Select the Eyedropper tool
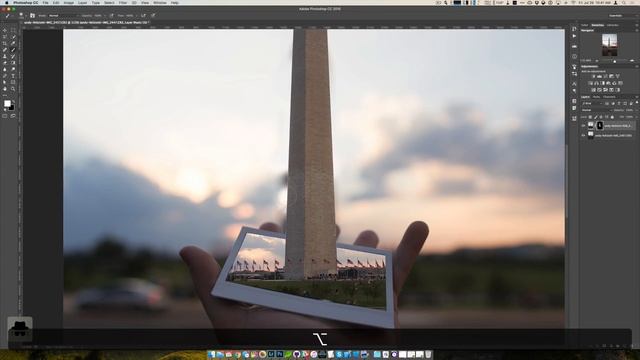The width and height of the screenshot is (640, 360). point(13,43)
